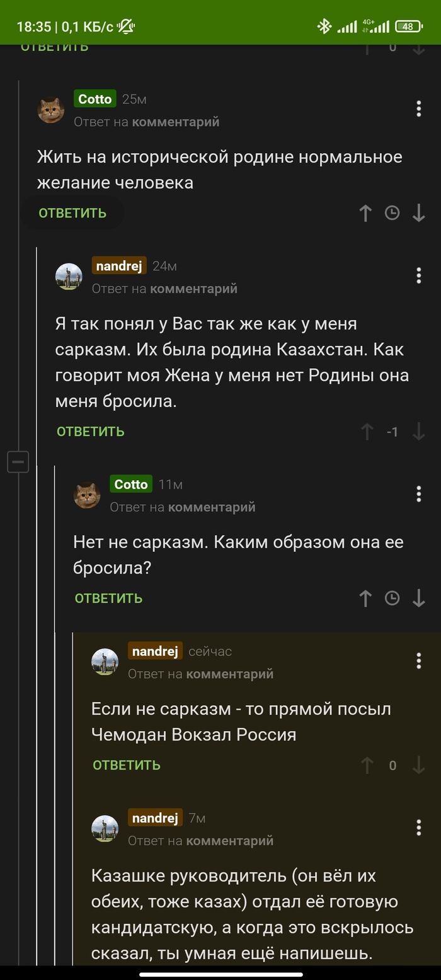
Task: Open three-dot menu on Cotto's 11m comment
Action: (419, 494)
